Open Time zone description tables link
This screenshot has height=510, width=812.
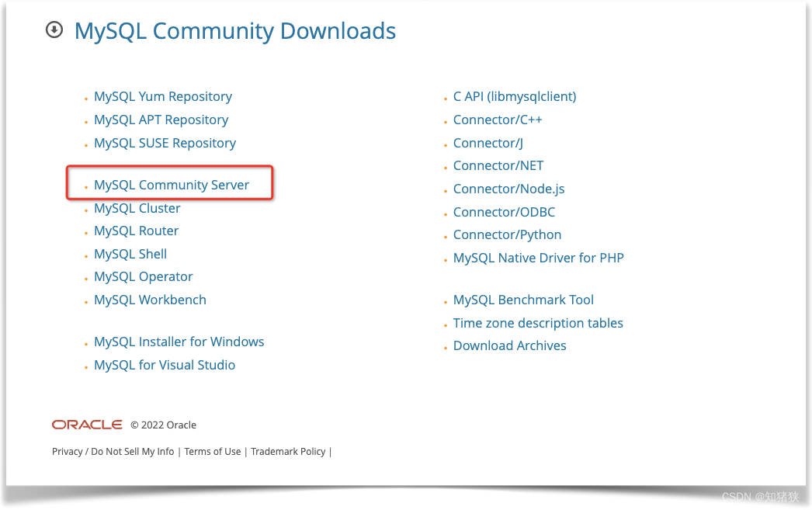click(538, 323)
